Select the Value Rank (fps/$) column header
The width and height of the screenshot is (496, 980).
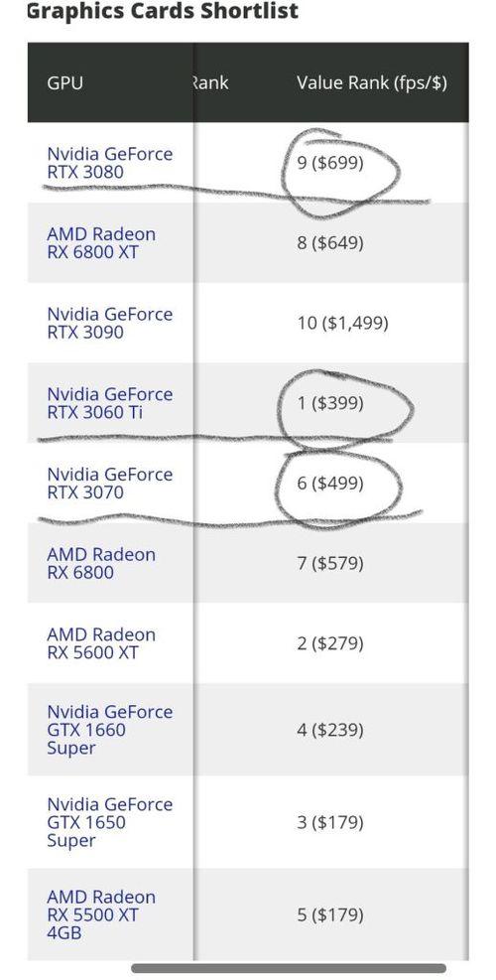(372, 82)
